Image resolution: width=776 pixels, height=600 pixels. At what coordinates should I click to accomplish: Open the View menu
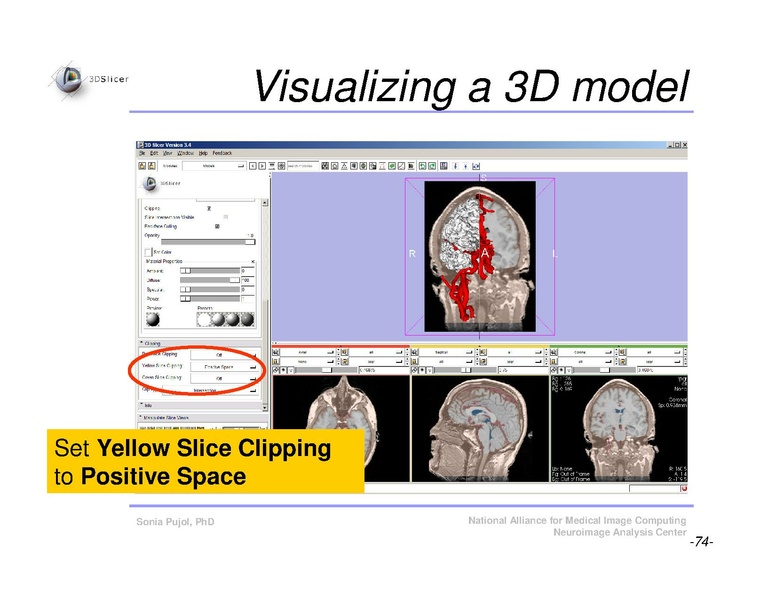click(x=168, y=153)
